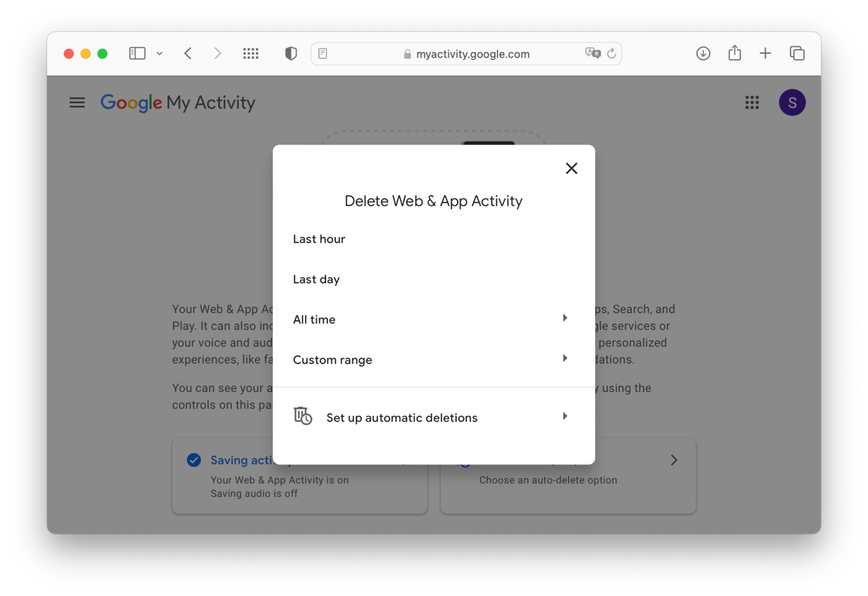Click the auto-delete trash clock icon

tap(303, 416)
